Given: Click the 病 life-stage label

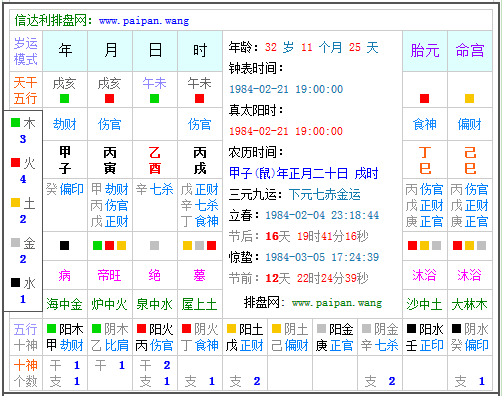Looking at the screenshot, I should tap(64, 276).
